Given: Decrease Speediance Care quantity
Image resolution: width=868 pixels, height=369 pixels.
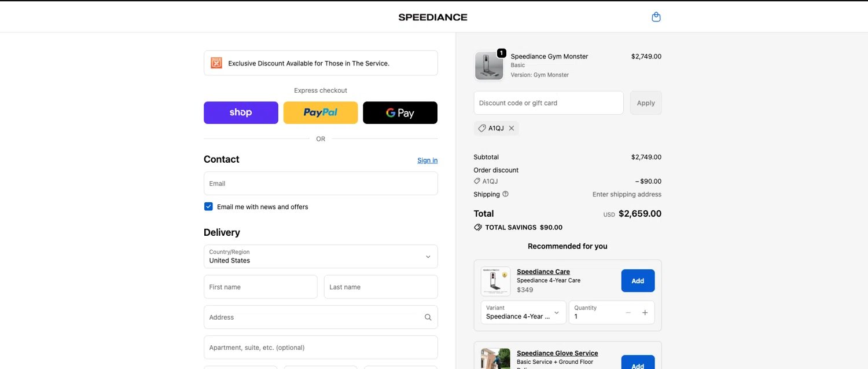Looking at the screenshot, I should coord(628,313).
